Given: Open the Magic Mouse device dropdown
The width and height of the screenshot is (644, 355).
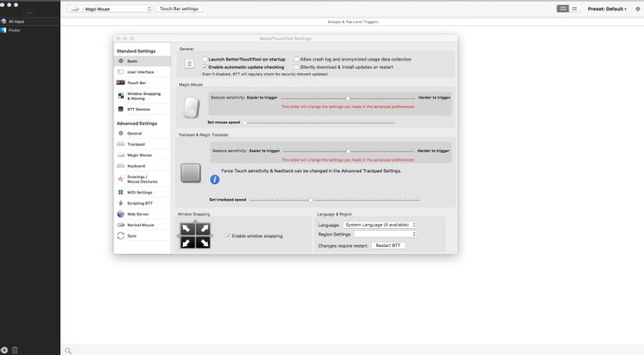Looking at the screenshot, I should pyautogui.click(x=110, y=9).
